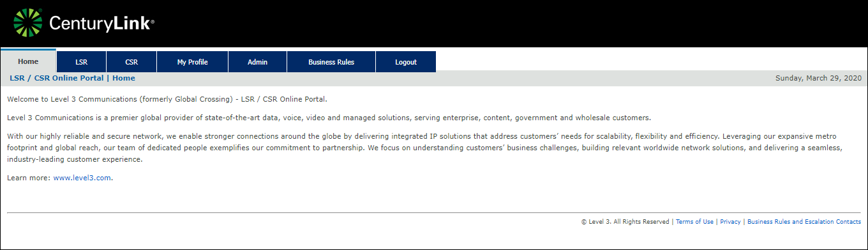
Task: Open Business Rules and Escalation Contacts footer link
Action: [804, 222]
